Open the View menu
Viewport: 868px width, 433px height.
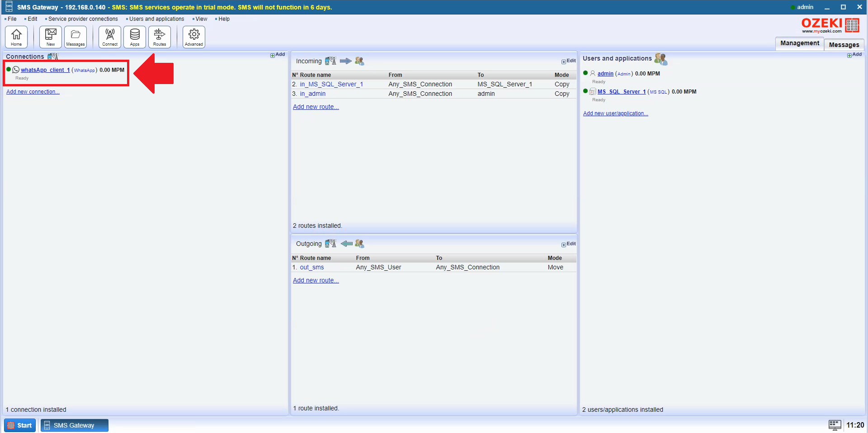(201, 19)
